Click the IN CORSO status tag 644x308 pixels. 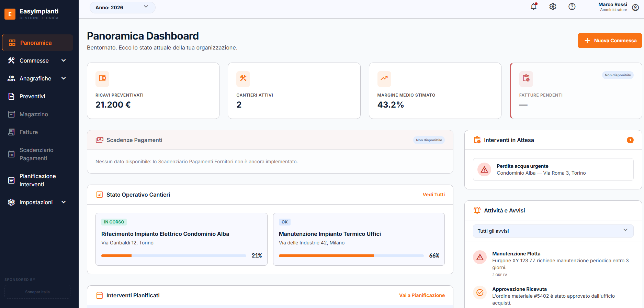tap(114, 222)
